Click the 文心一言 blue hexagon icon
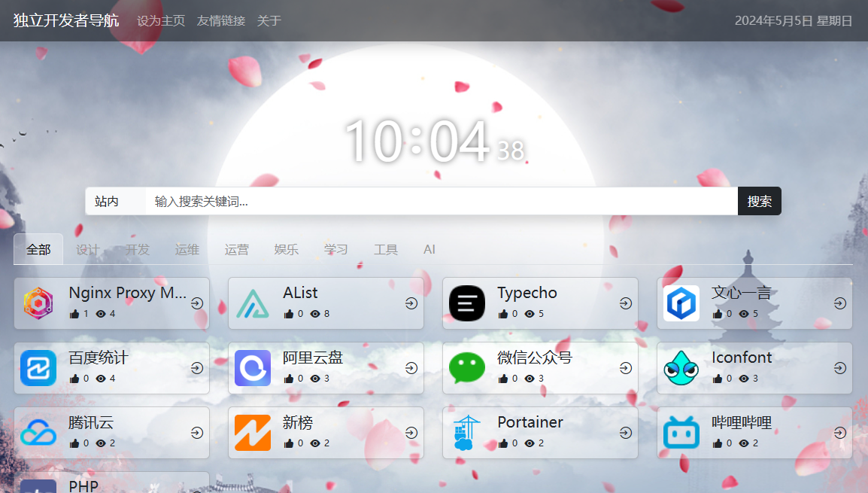Image resolution: width=868 pixels, height=493 pixels. [x=681, y=303]
